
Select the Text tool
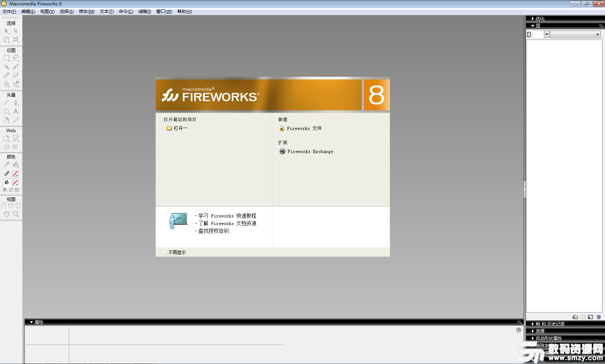click(x=15, y=111)
